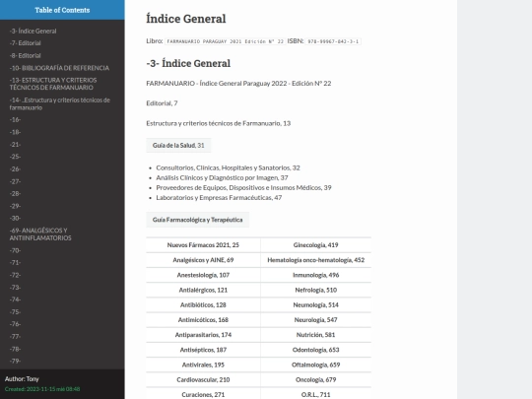Click table cell 'Inmunología, 496'
Screen dimensions: 532x399
click(x=316, y=275)
